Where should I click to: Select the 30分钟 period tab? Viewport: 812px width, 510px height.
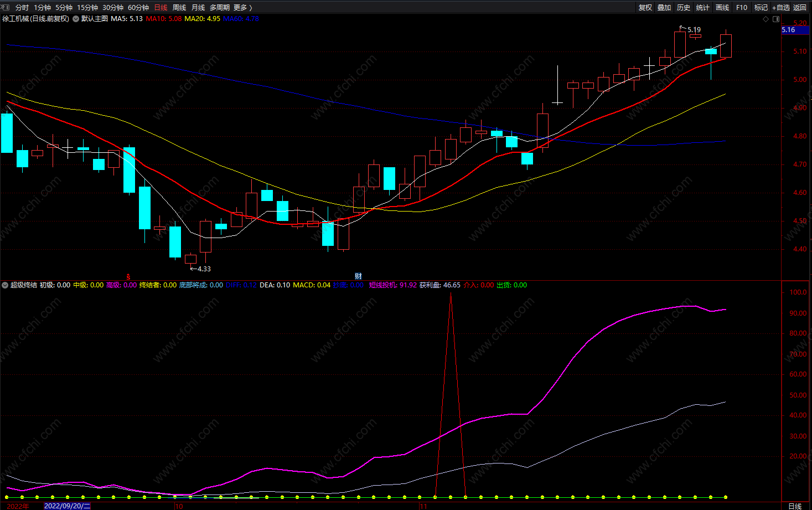tap(113, 7)
